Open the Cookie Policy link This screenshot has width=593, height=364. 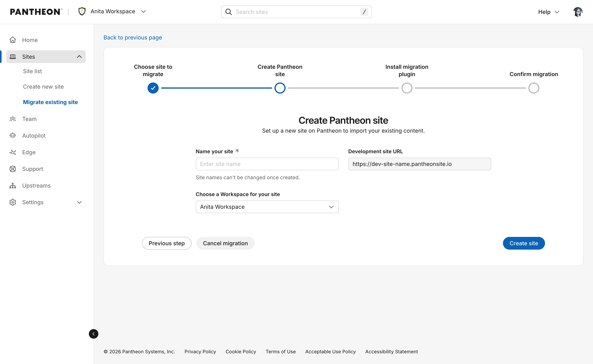241,352
